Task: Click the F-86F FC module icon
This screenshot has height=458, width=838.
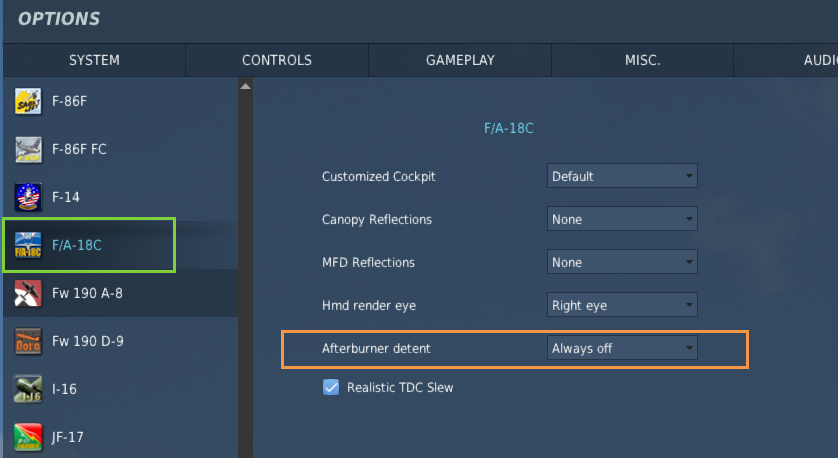Action: (28, 149)
